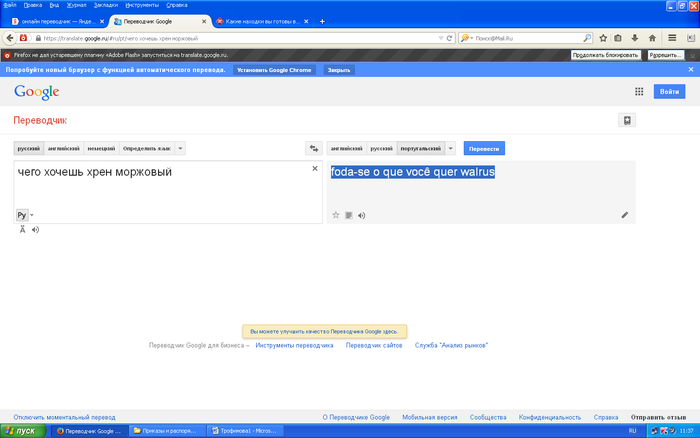Click the Google logo

[37, 92]
